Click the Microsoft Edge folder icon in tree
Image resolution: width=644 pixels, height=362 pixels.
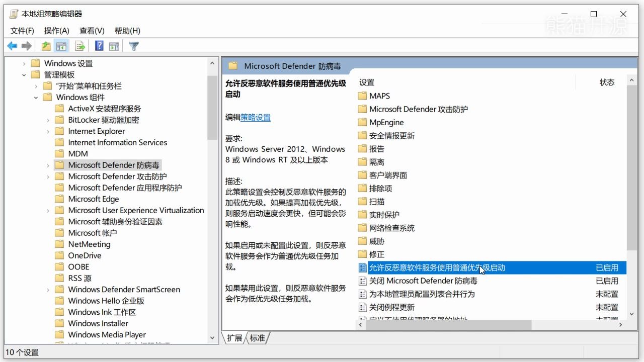59,199
